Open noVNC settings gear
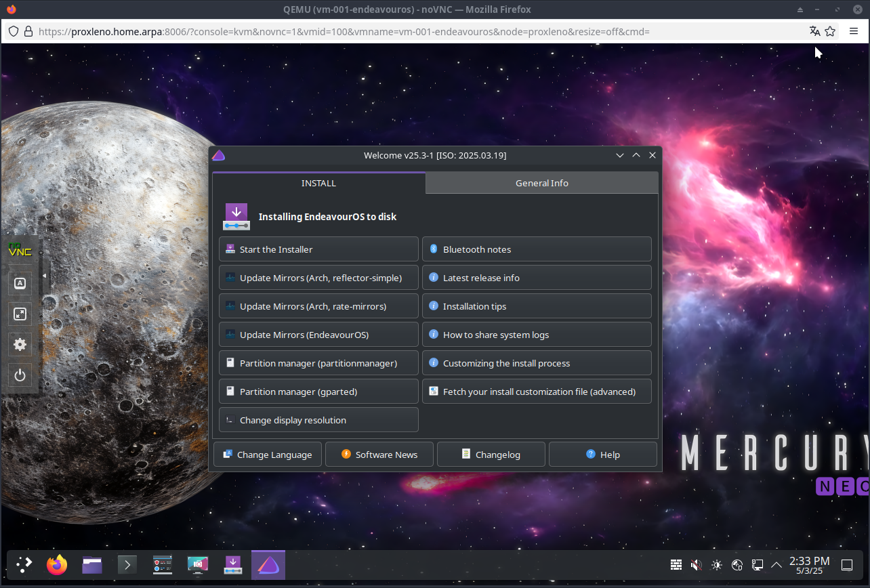This screenshot has height=588, width=870. click(x=20, y=344)
